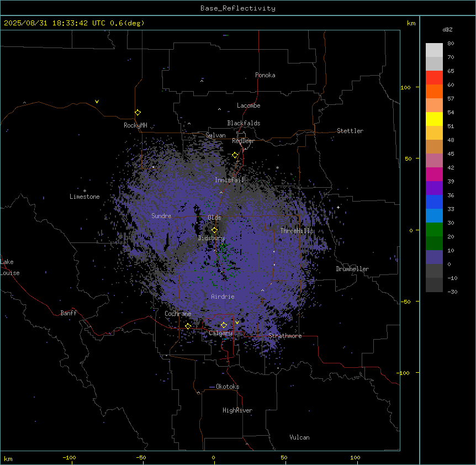Viewport: 476px width, 465px height.
Task: Click the Lacombe city label
Action: coord(248,105)
